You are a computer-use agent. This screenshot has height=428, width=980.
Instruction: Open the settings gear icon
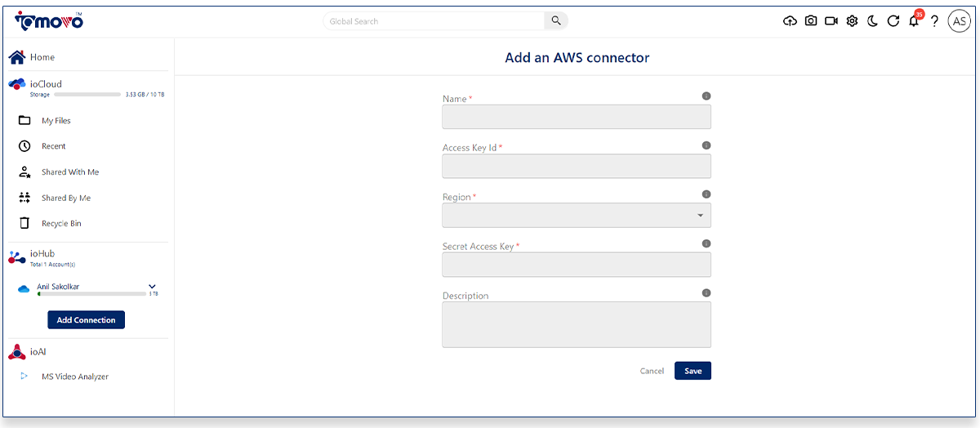[852, 21]
